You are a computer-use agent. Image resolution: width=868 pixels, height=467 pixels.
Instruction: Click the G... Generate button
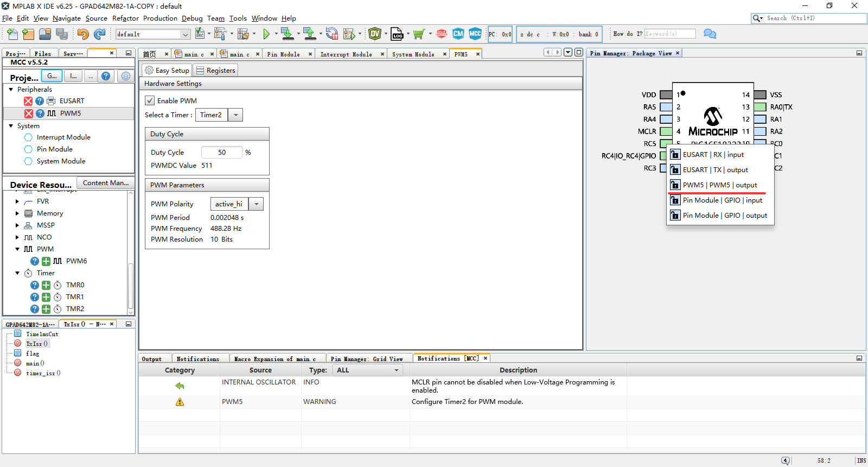pos(52,76)
